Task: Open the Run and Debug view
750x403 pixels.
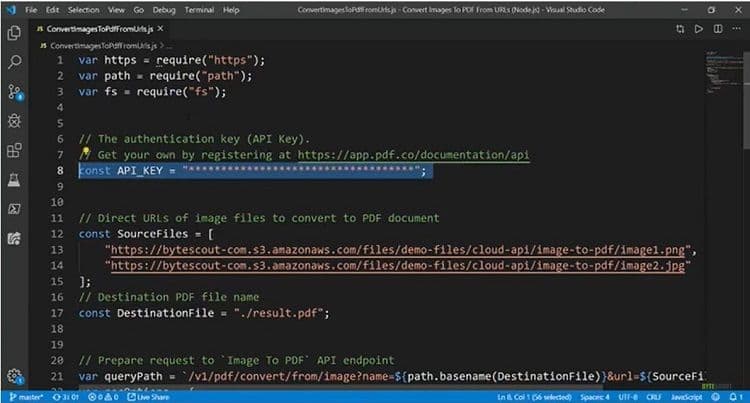Action: coord(14,121)
